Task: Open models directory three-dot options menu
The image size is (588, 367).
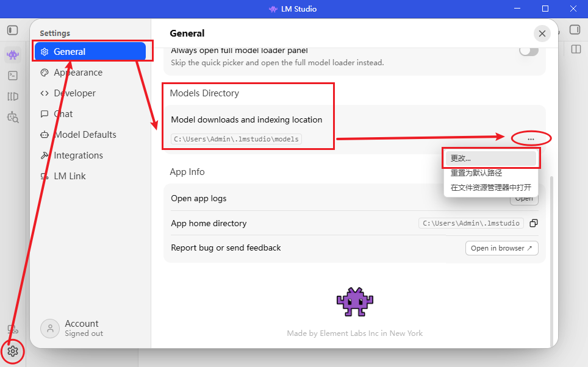Action: click(x=531, y=139)
